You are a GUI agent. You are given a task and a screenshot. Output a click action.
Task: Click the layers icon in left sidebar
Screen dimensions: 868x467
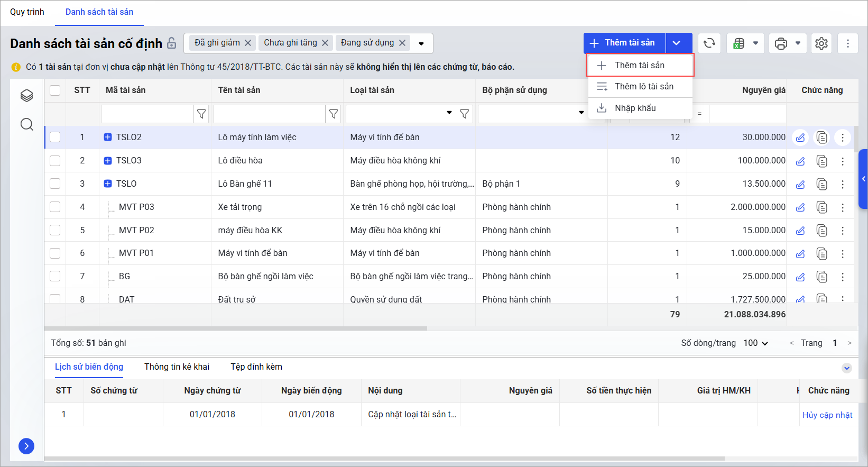(x=27, y=96)
